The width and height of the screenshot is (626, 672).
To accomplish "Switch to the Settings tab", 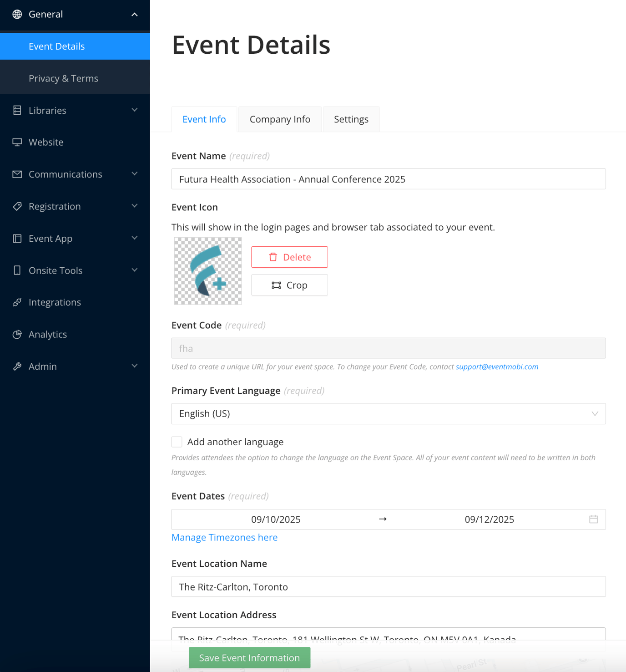I will (351, 119).
